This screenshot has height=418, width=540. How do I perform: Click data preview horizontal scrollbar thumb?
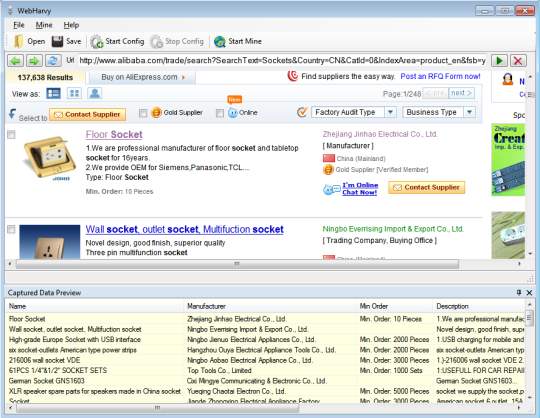point(157,408)
